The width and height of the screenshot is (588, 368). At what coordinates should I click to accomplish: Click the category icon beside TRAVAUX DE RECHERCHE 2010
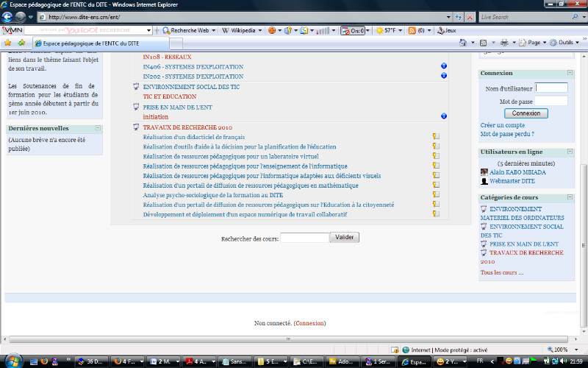[x=136, y=127]
